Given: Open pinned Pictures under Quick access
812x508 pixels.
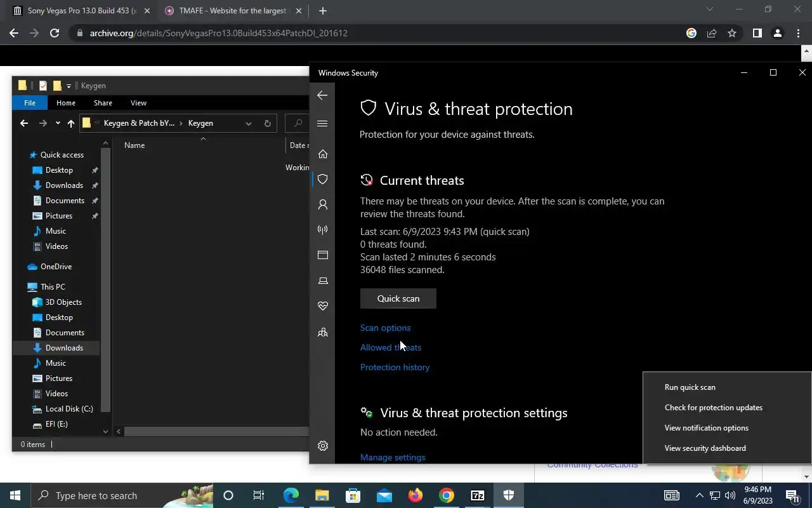Looking at the screenshot, I should coord(59,216).
